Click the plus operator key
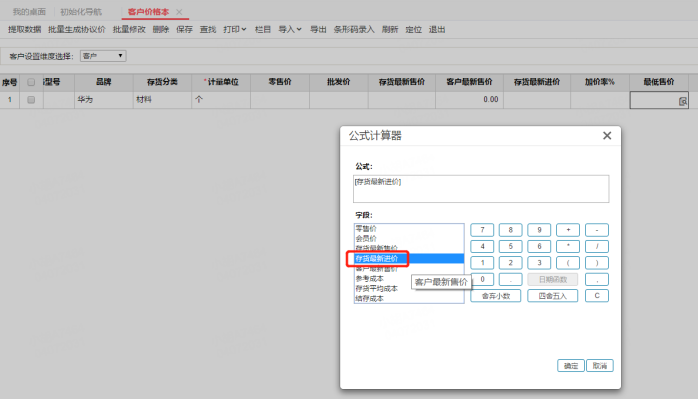 click(x=568, y=230)
